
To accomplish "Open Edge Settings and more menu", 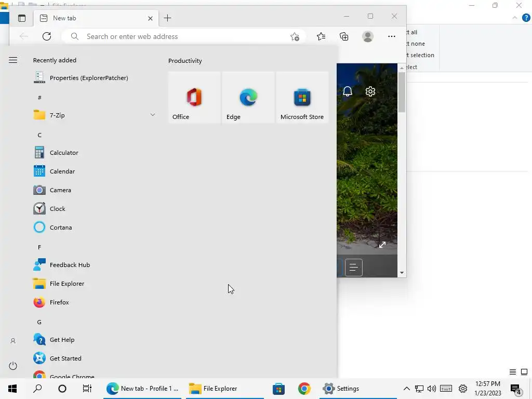I will (392, 36).
